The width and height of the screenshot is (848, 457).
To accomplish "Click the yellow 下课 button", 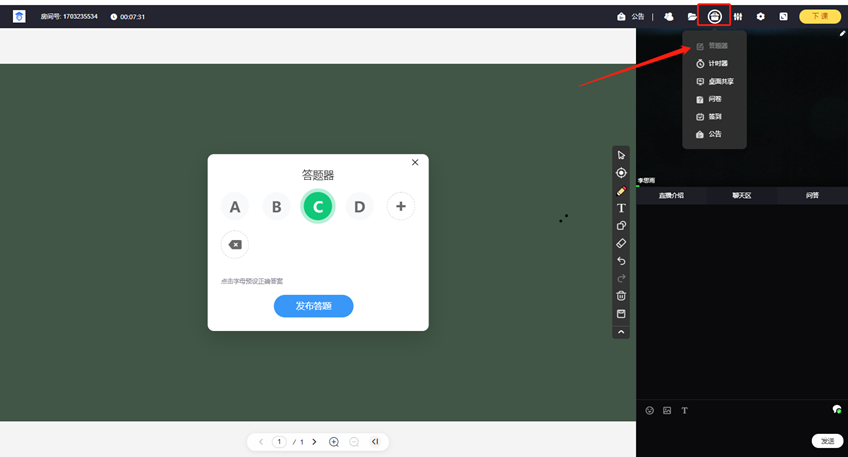I will pos(819,17).
